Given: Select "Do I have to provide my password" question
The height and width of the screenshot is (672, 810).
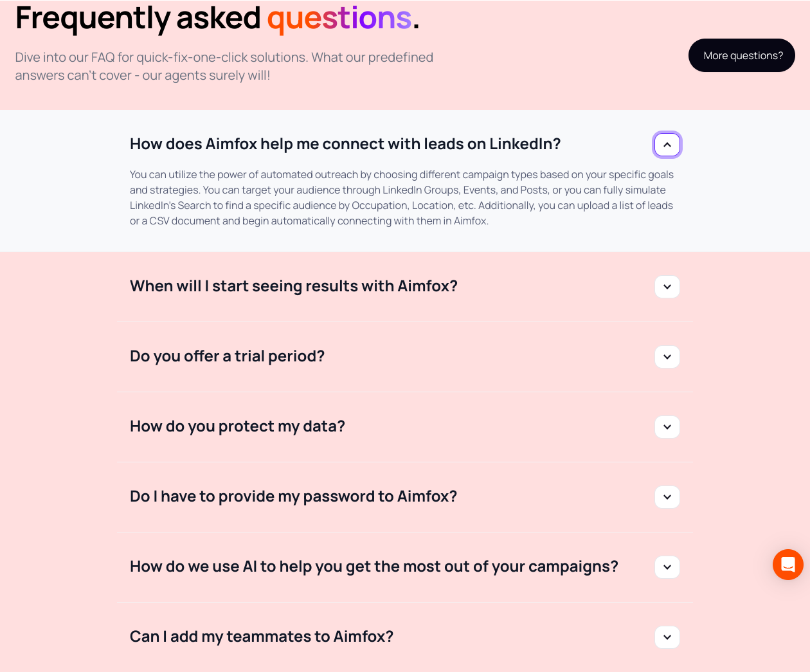Looking at the screenshot, I should coord(293,496).
